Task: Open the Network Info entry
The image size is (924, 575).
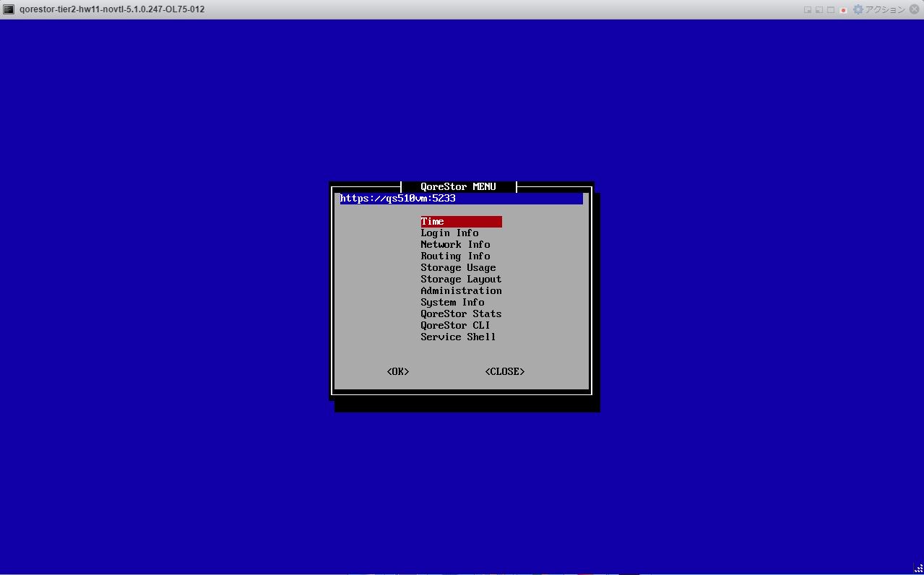Action: pyautogui.click(x=455, y=245)
